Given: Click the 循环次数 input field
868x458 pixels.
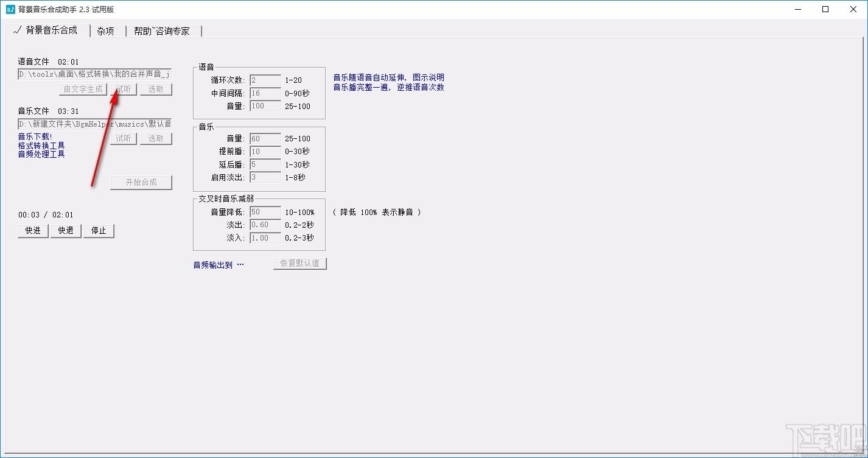Looking at the screenshot, I should (265, 80).
